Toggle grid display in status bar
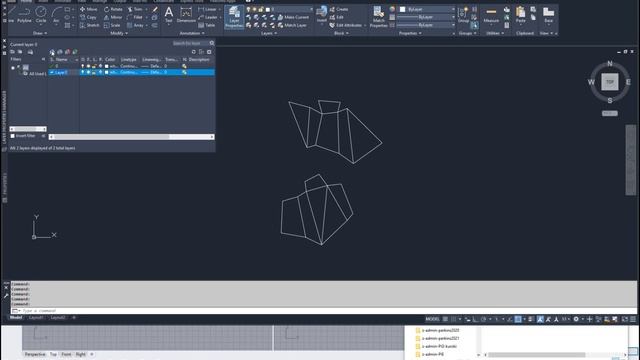This screenshot has width=640, height=360. [446, 319]
